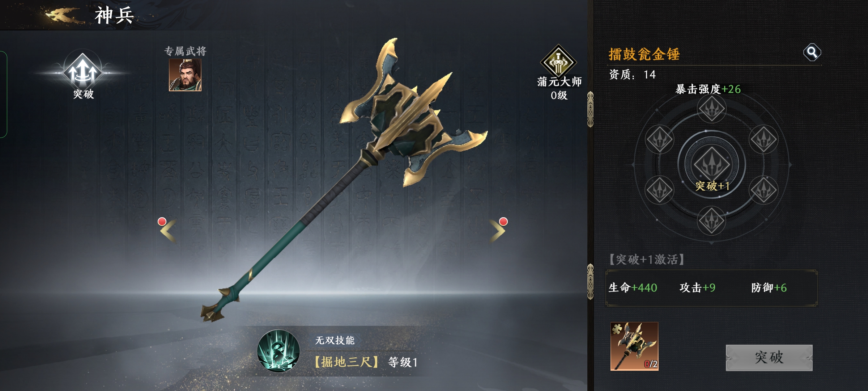Expand the green tab on left edge
The image size is (868, 391).
3,94
